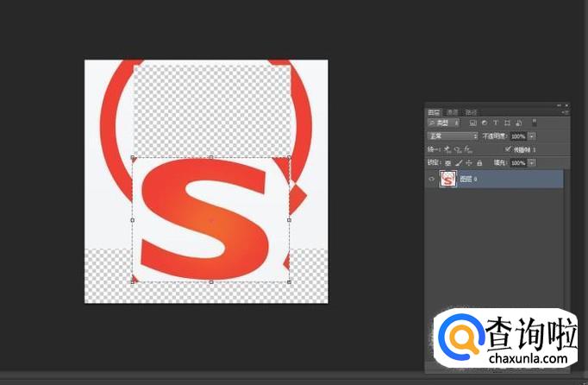The image size is (588, 385).
Task: Click the unify layer position icon
Action: (x=447, y=149)
